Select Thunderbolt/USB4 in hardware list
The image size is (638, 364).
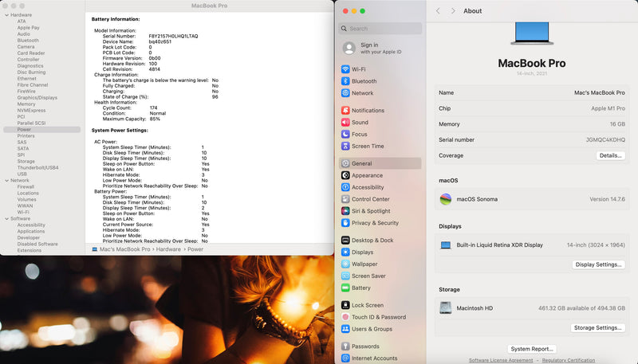point(37,167)
